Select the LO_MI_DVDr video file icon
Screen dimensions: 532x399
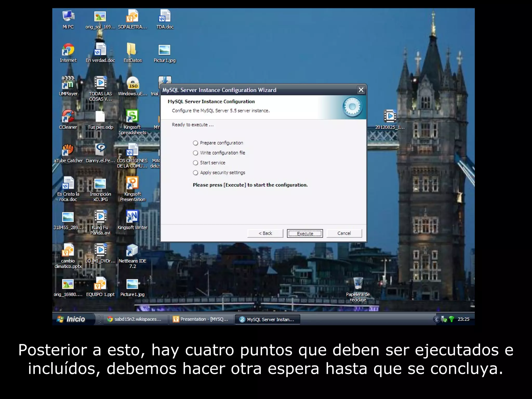[x=100, y=250]
